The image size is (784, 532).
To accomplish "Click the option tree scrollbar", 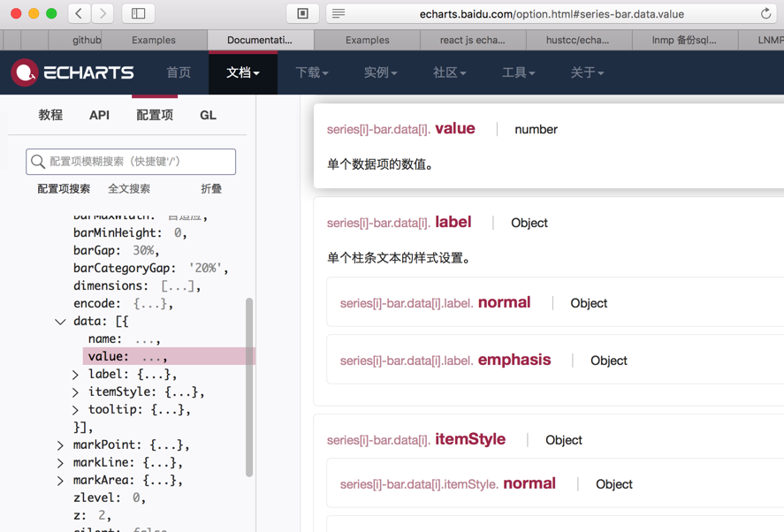I will tap(249, 387).
